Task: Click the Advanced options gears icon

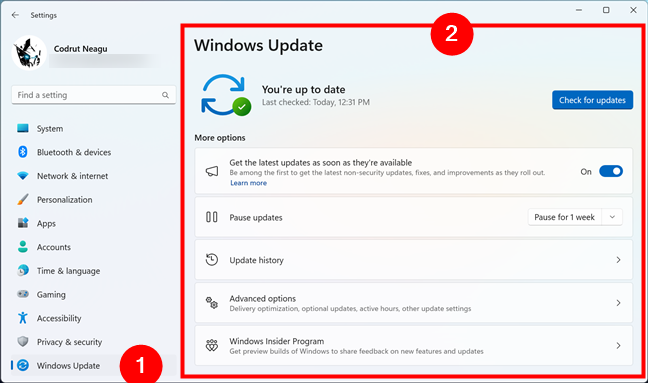Action: pyautogui.click(x=212, y=302)
